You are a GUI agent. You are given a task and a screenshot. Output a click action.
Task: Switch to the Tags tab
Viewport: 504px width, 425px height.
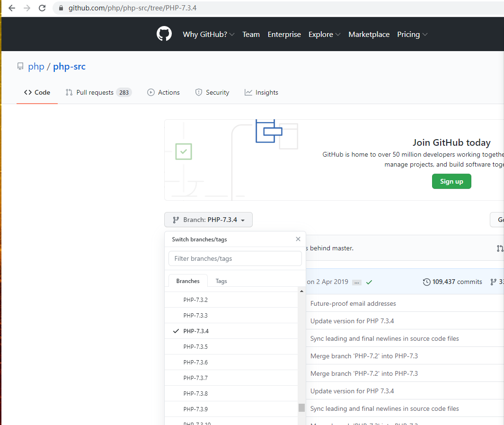tap(221, 281)
